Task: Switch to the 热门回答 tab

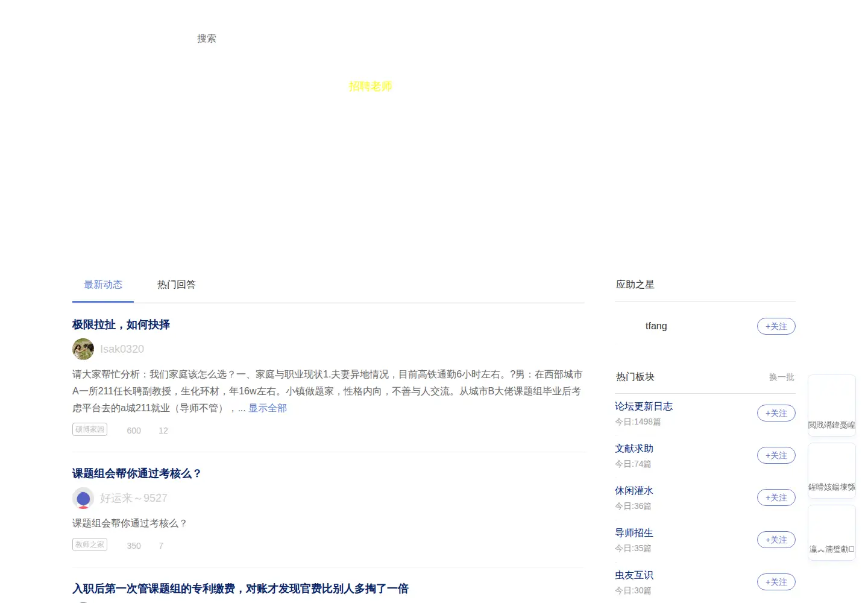Action: [x=177, y=285]
